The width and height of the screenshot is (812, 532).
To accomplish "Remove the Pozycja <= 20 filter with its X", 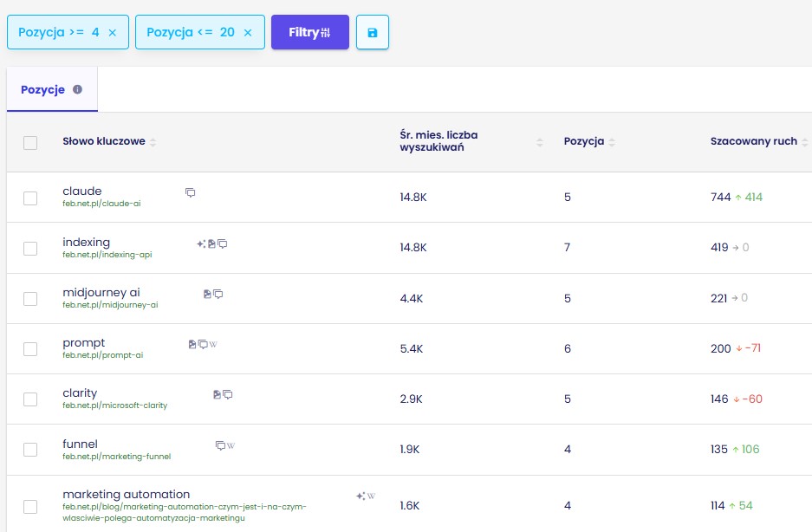I will 248,33.
